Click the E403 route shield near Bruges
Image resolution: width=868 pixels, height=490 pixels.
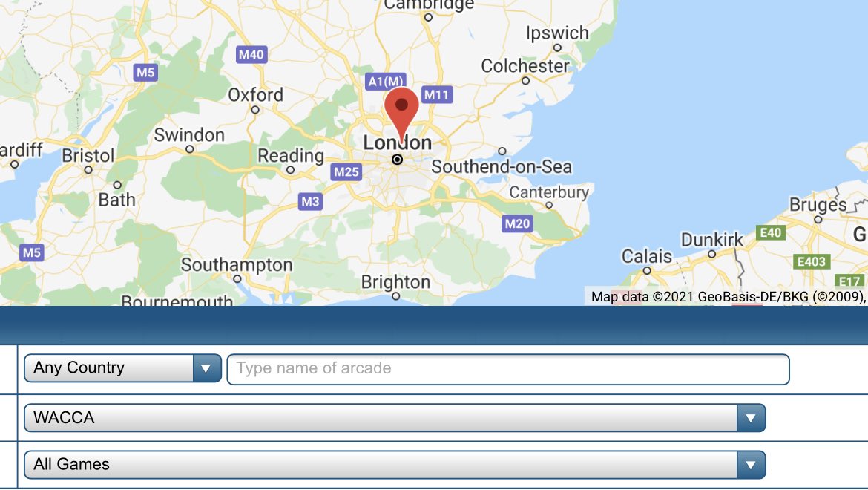coord(812,261)
